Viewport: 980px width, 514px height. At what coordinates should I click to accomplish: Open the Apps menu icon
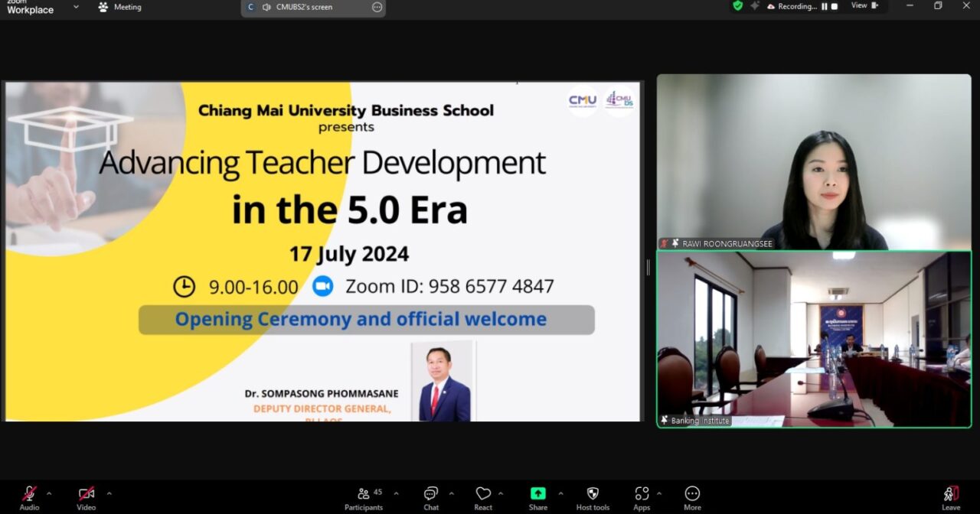point(642,495)
